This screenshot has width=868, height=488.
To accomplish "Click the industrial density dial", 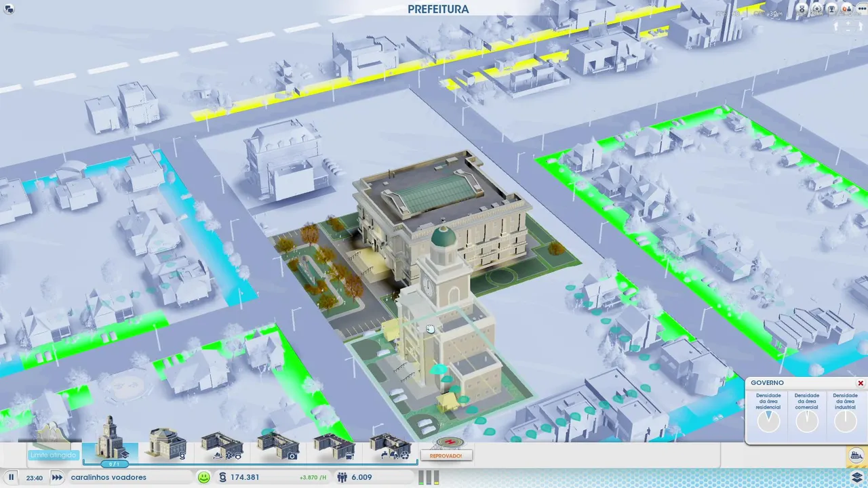I will (846, 421).
